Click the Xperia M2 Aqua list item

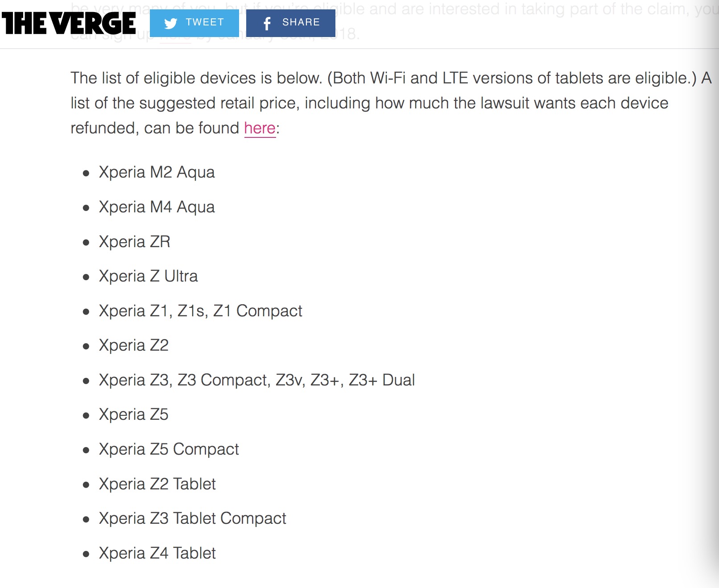coord(157,172)
